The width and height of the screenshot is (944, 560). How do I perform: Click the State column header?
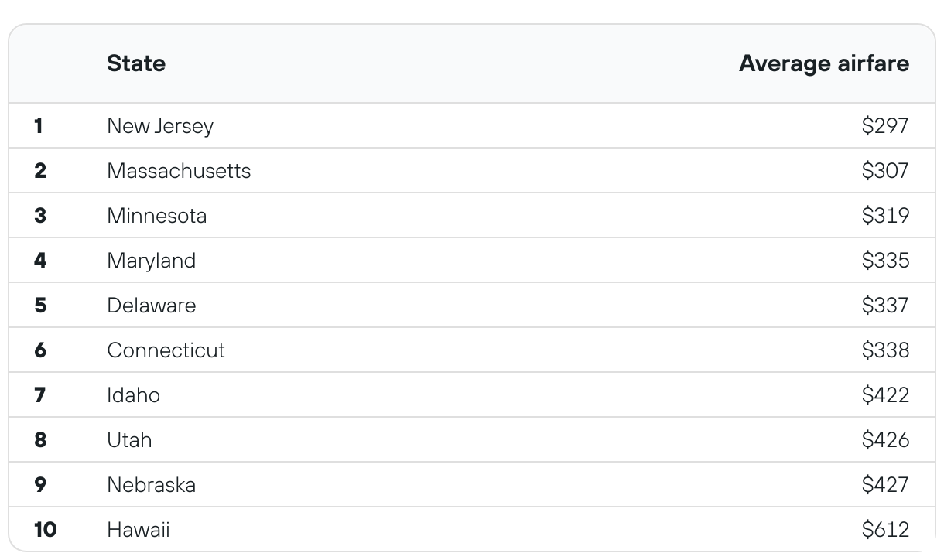pyautogui.click(x=136, y=63)
